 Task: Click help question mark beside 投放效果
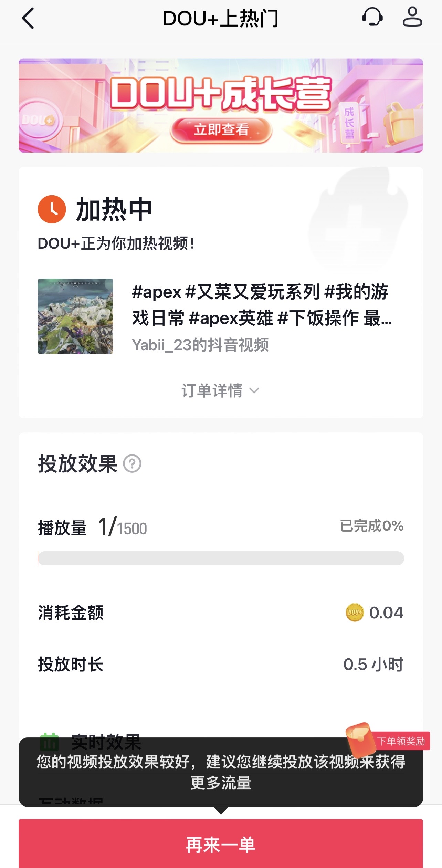coord(132,463)
